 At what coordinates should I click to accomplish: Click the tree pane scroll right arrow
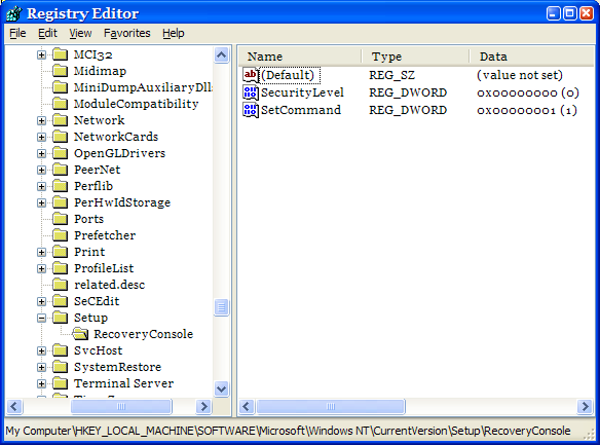204,406
